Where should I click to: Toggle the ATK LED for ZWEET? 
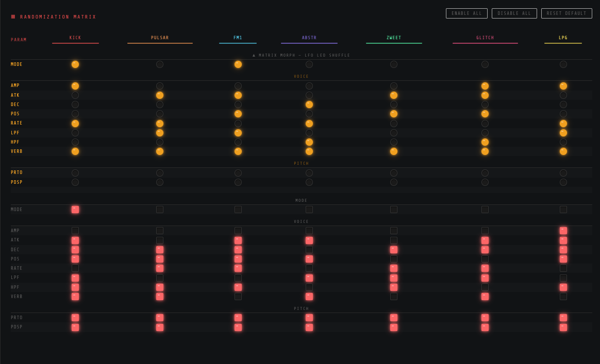point(393,95)
